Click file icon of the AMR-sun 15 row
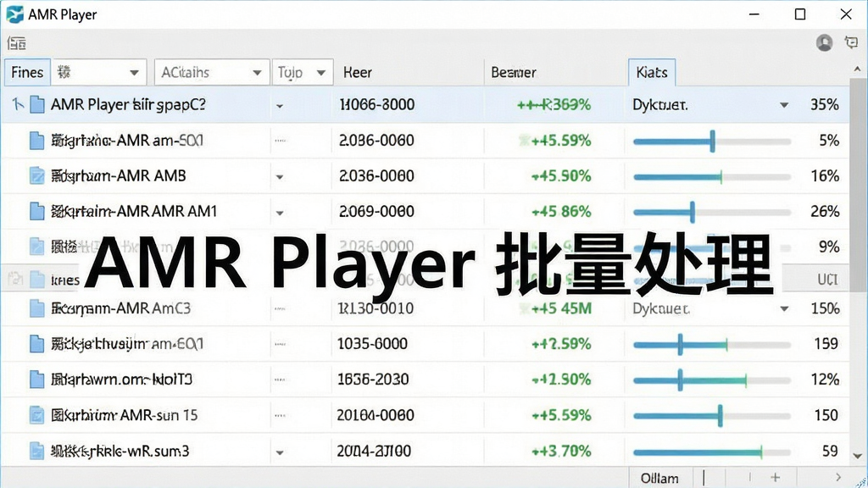 [36, 415]
